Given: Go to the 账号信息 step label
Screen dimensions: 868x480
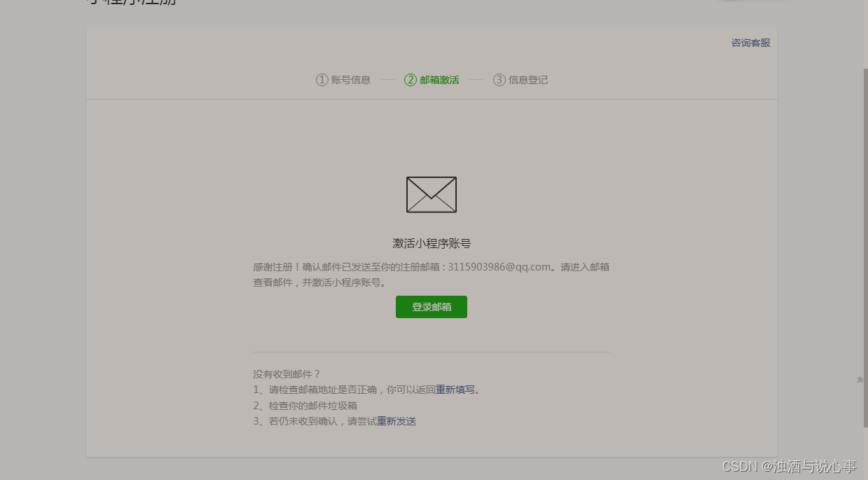Looking at the screenshot, I should (x=351, y=80).
